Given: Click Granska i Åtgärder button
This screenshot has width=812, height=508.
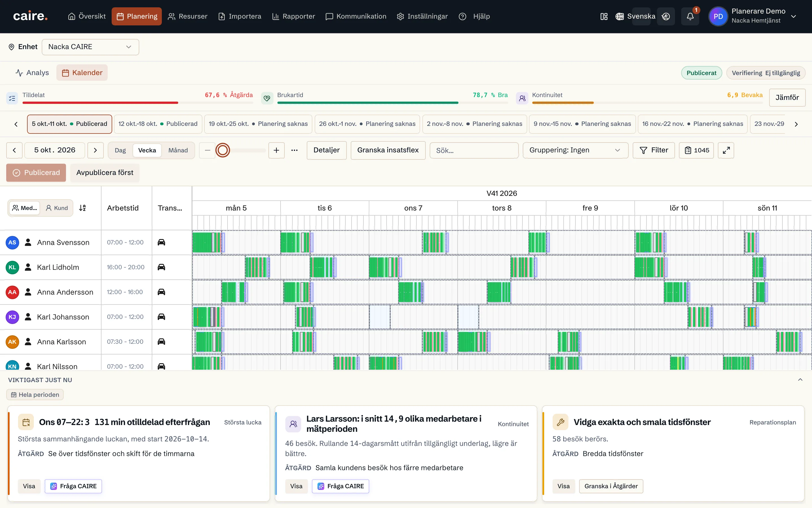Looking at the screenshot, I should coord(611,486).
